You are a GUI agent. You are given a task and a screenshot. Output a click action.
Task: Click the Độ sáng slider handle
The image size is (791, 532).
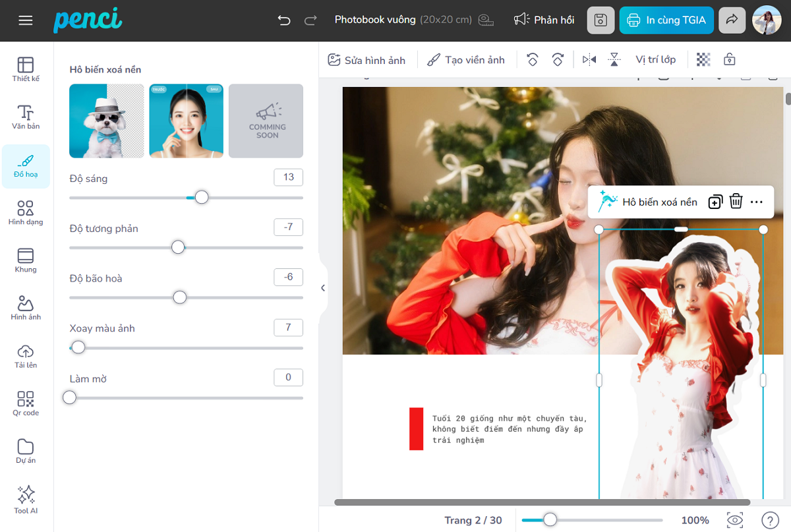click(x=202, y=197)
